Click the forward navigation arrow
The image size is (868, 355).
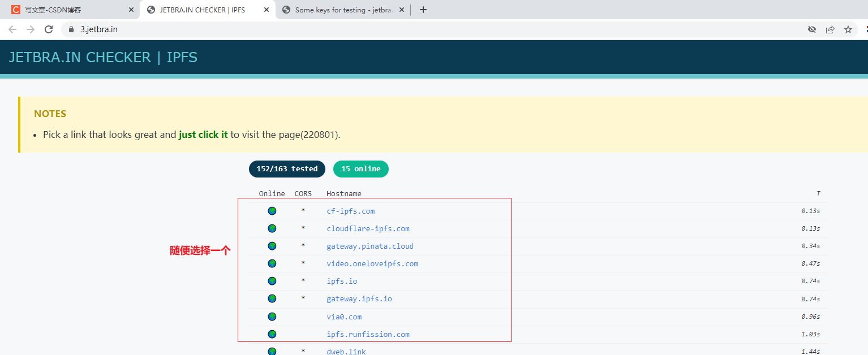tap(31, 29)
